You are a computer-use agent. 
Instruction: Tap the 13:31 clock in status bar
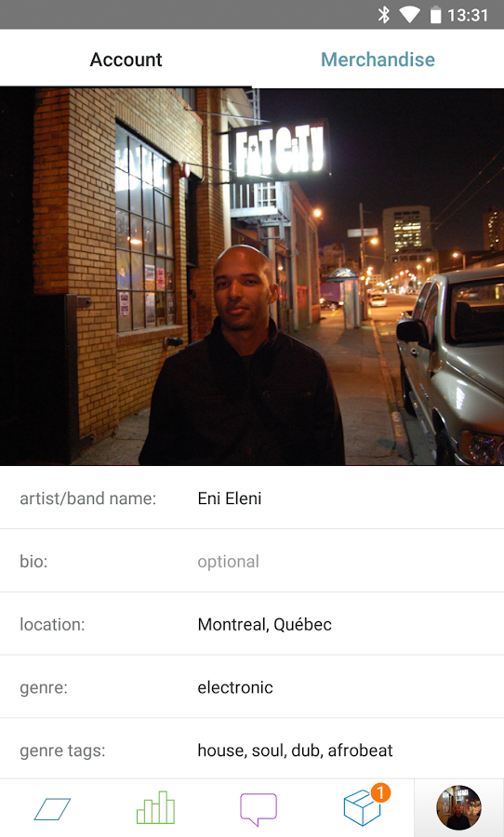click(x=468, y=15)
